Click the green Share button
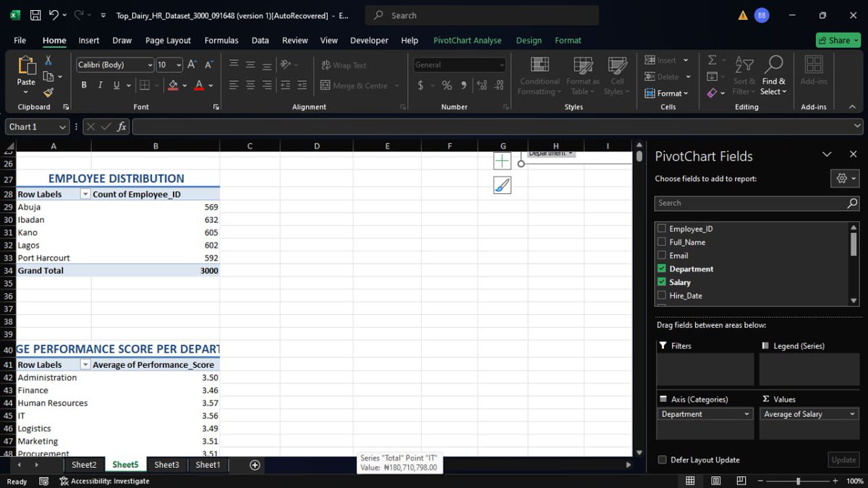Viewport: 868px width, 488px height. 838,41
